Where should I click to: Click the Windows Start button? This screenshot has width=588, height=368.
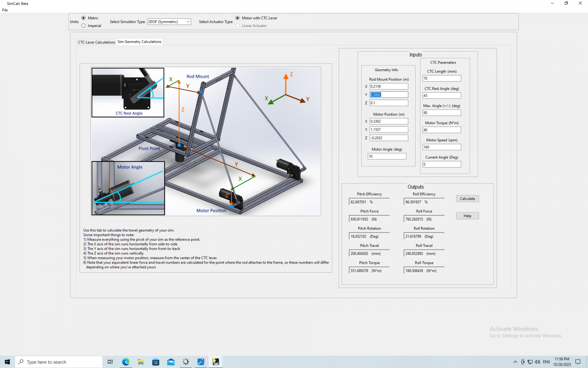click(7, 362)
